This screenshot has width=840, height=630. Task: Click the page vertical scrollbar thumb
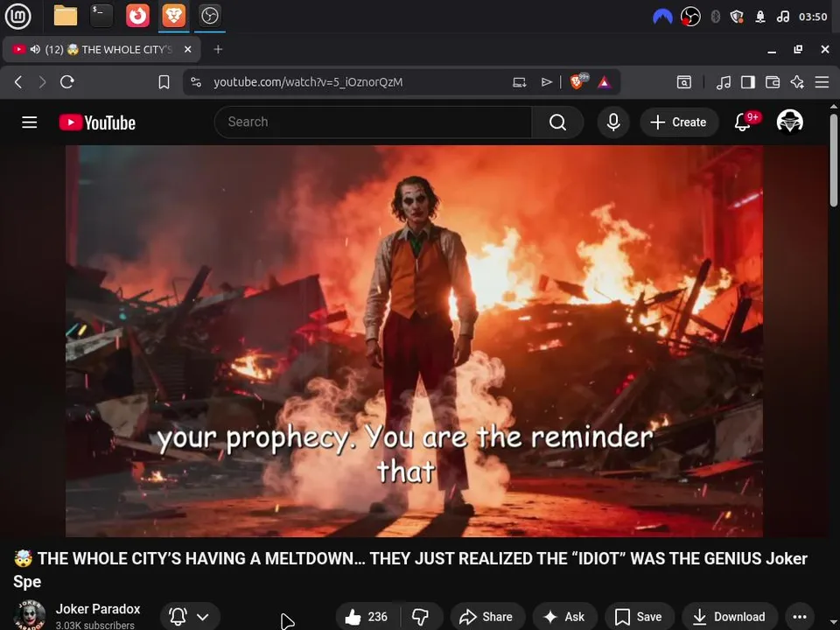coord(834,159)
